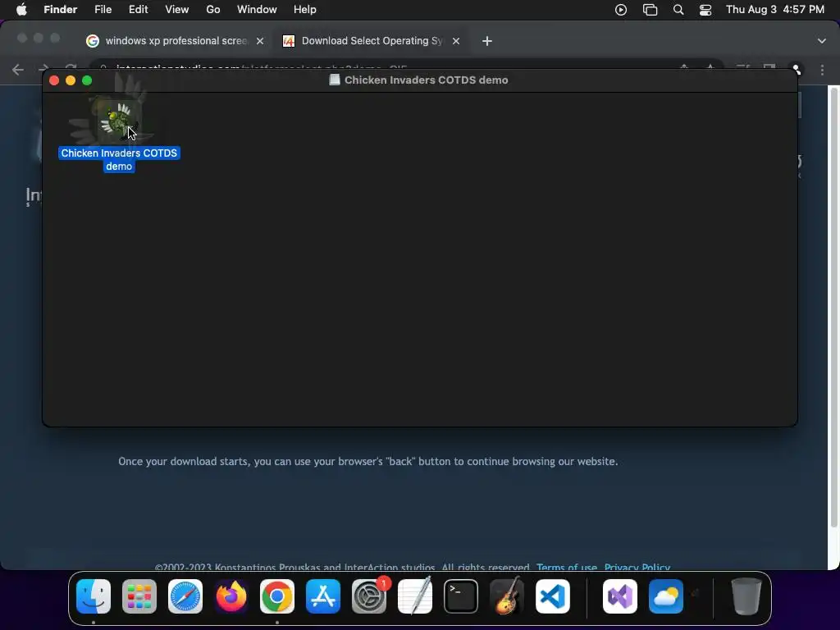Launch Safari from the Dock
Viewport: 840px width, 630px height.
point(185,596)
